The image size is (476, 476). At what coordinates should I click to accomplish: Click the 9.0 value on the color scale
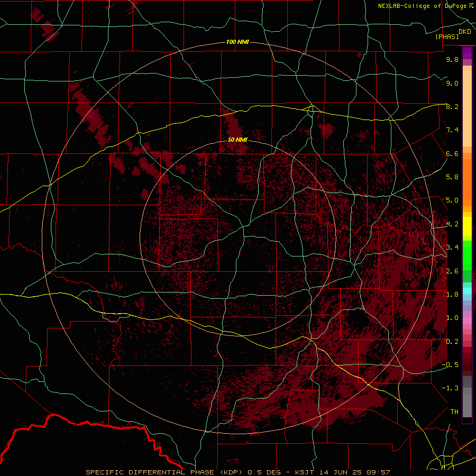click(x=452, y=83)
